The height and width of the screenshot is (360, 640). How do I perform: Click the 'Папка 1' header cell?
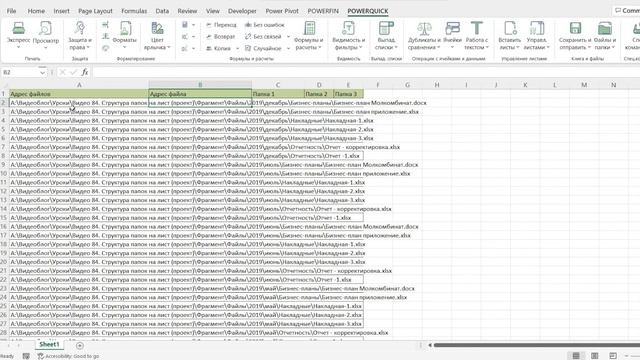click(278, 94)
